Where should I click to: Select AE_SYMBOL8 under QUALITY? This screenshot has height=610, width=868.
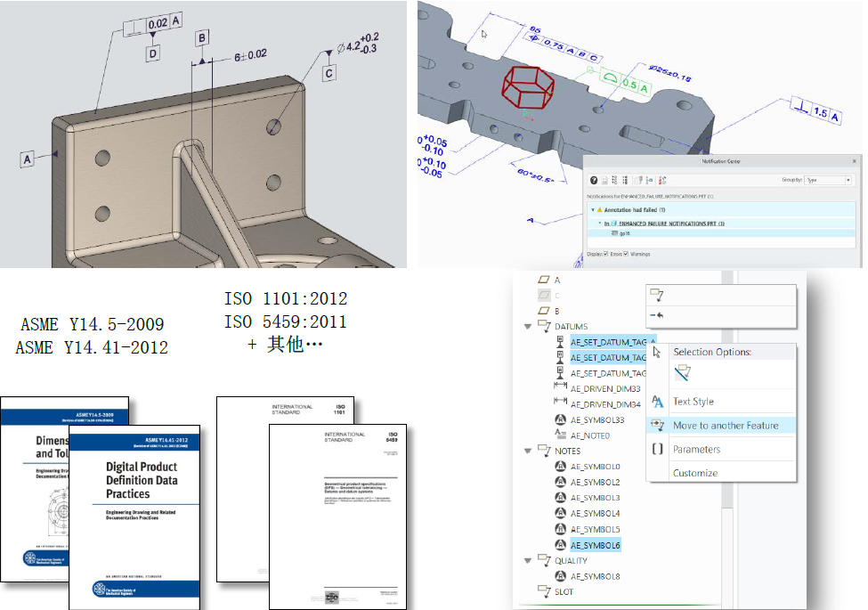(595, 576)
